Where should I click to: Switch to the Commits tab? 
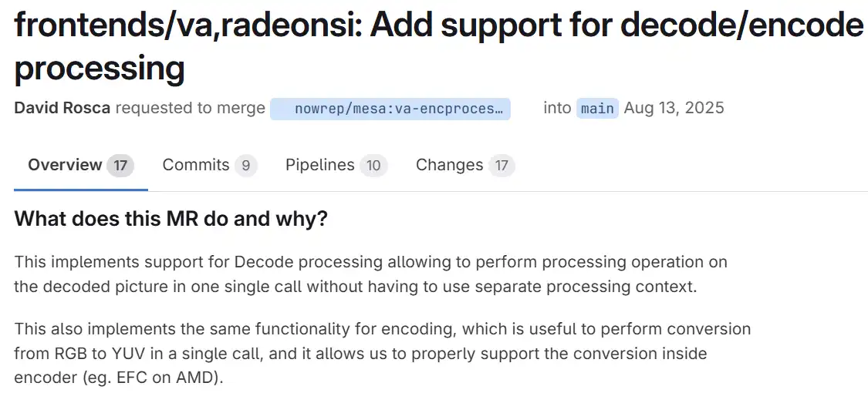196,165
